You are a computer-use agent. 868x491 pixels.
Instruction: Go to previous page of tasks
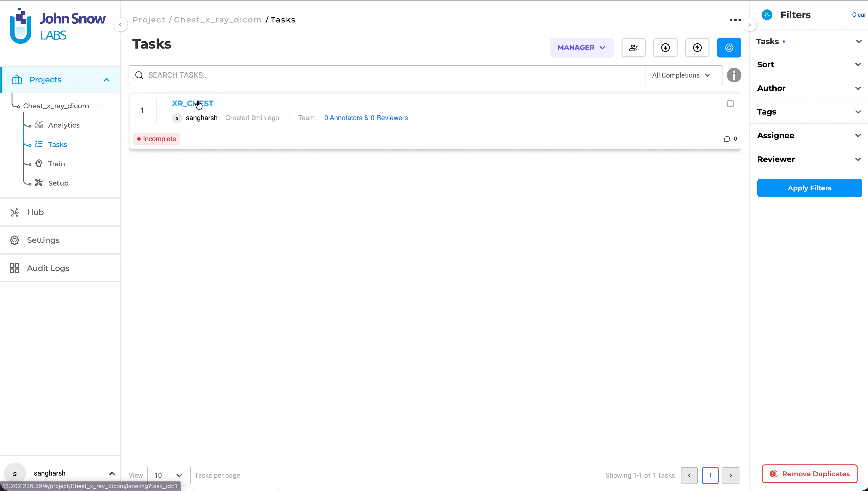pyautogui.click(x=689, y=476)
